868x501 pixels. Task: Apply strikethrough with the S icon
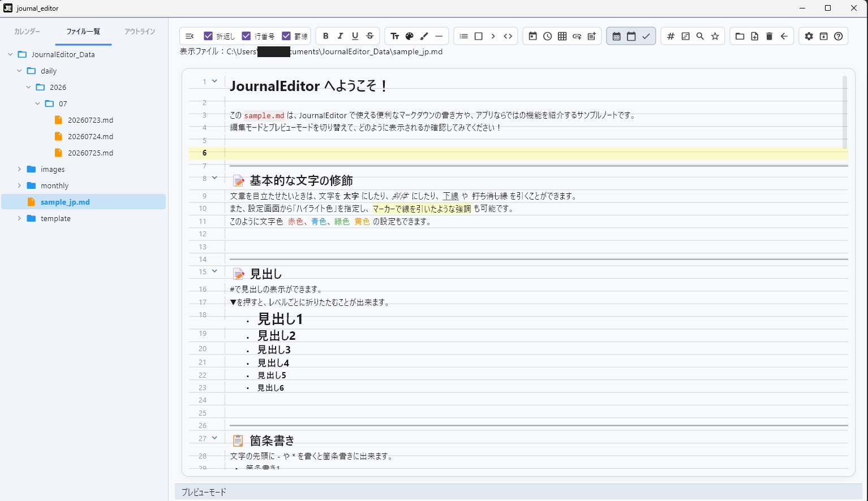tap(370, 36)
